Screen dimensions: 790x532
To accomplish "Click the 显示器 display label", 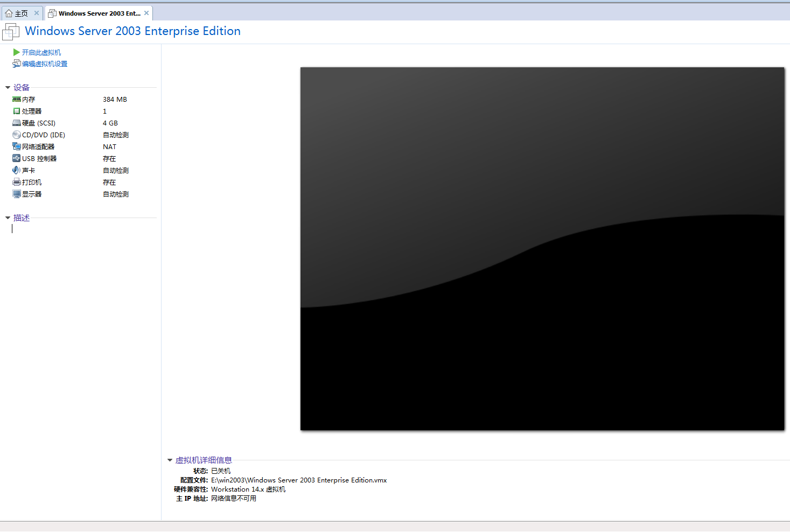I will coord(32,194).
